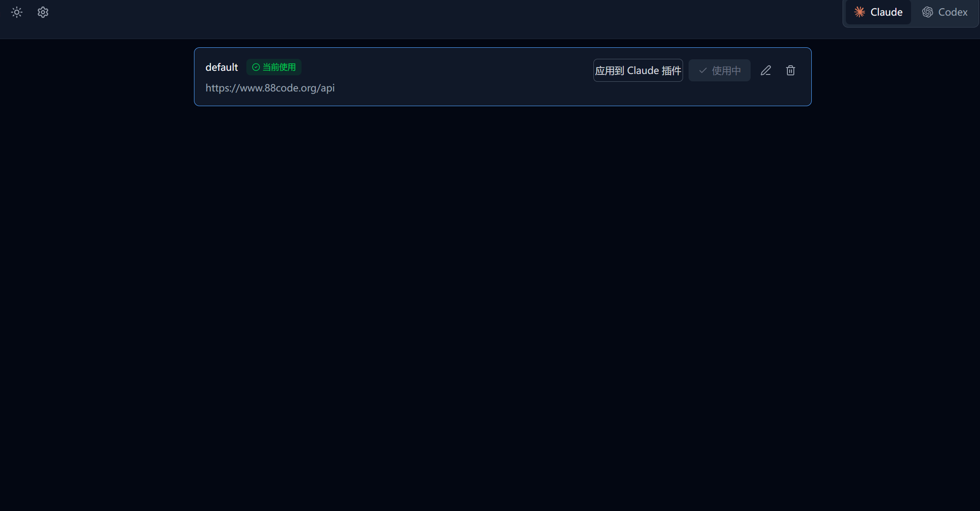Toggle light theme with sun icon
The width and height of the screenshot is (980, 511).
click(x=17, y=12)
